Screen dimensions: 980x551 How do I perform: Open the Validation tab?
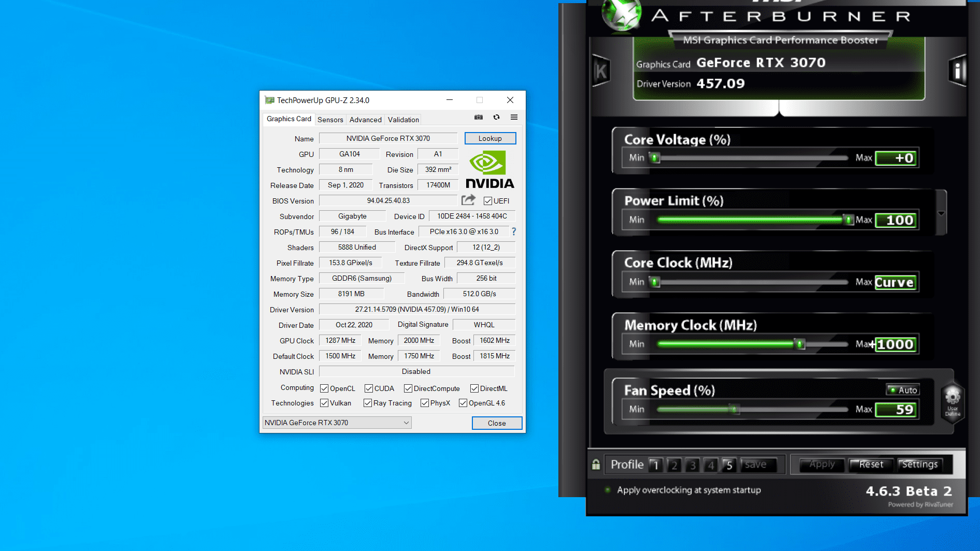click(x=403, y=120)
